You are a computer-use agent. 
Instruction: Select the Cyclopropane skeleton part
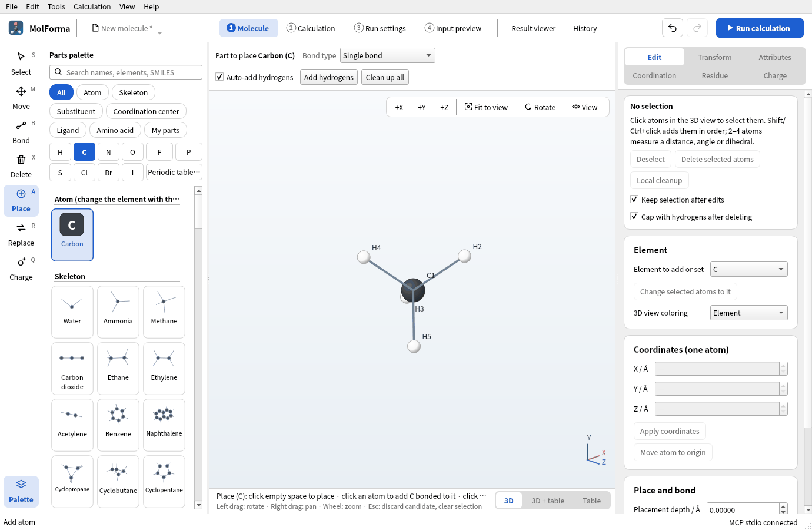tap(72, 482)
